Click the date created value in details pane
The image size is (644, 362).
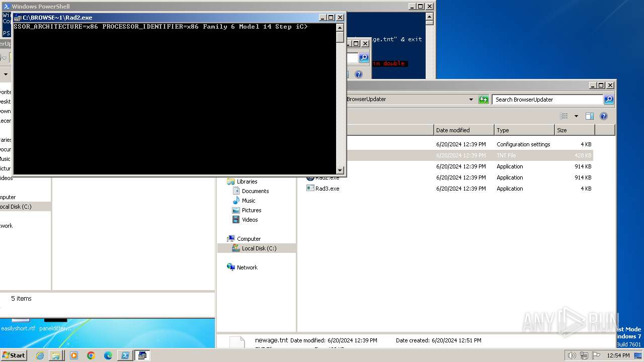(x=456, y=340)
